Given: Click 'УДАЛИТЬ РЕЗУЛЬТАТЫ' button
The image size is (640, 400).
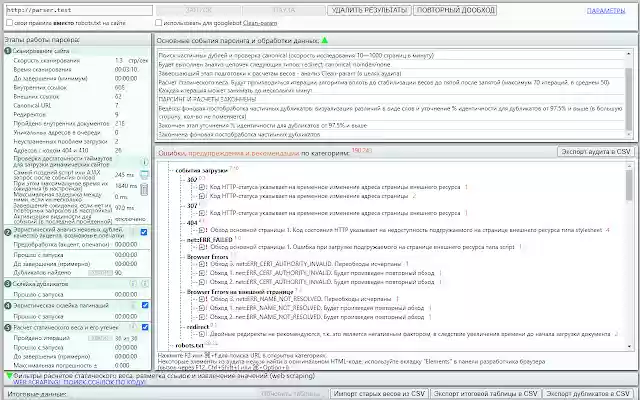Looking at the screenshot, I should click(369, 10).
